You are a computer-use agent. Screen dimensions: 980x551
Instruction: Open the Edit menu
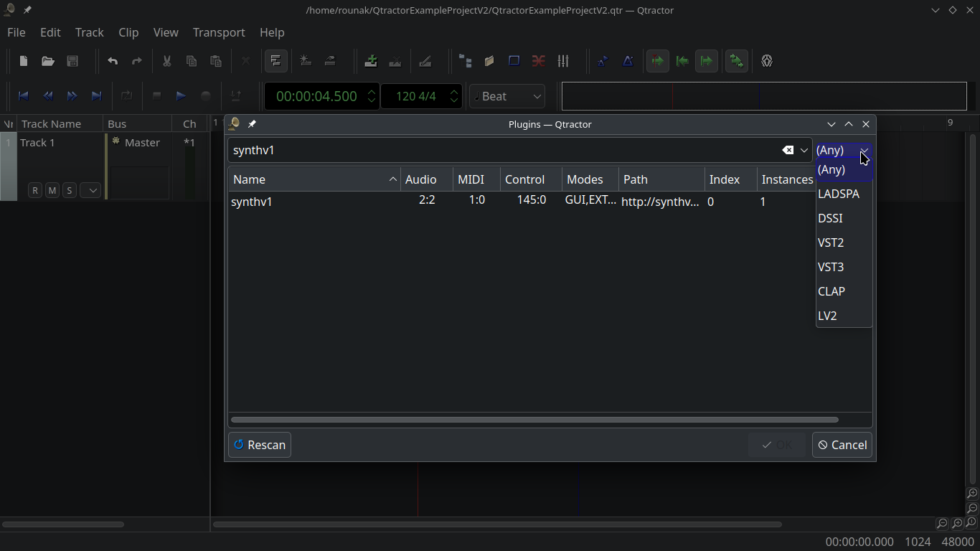pos(50,32)
